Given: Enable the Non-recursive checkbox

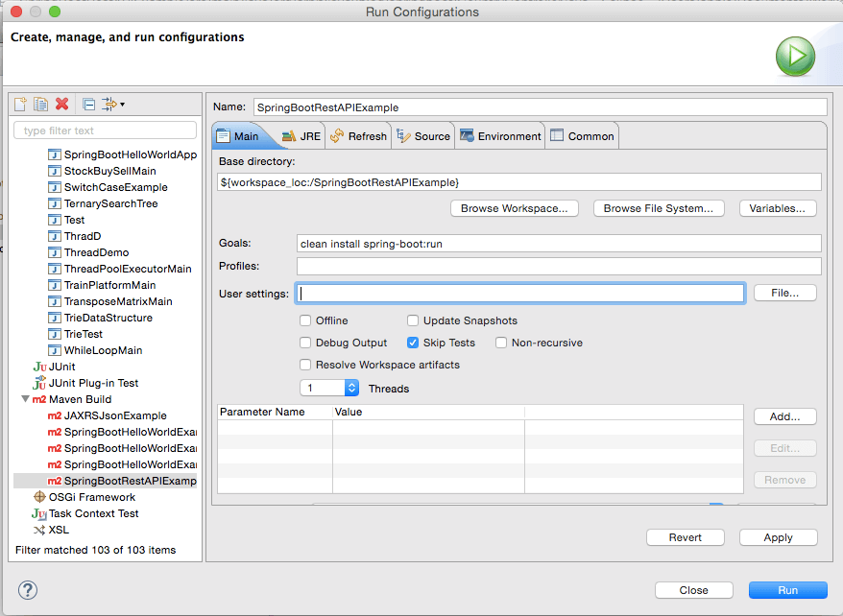Looking at the screenshot, I should 501,343.
